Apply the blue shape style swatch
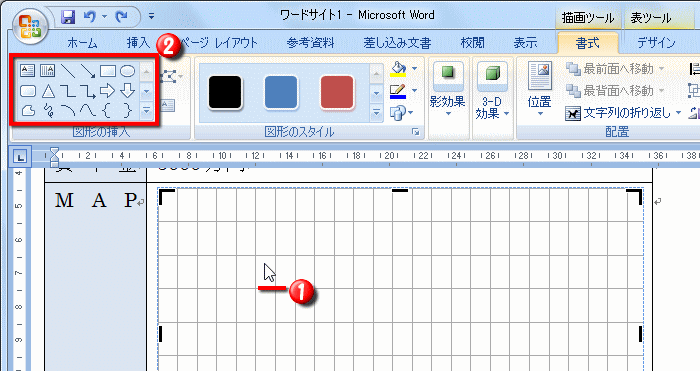 [x=281, y=92]
